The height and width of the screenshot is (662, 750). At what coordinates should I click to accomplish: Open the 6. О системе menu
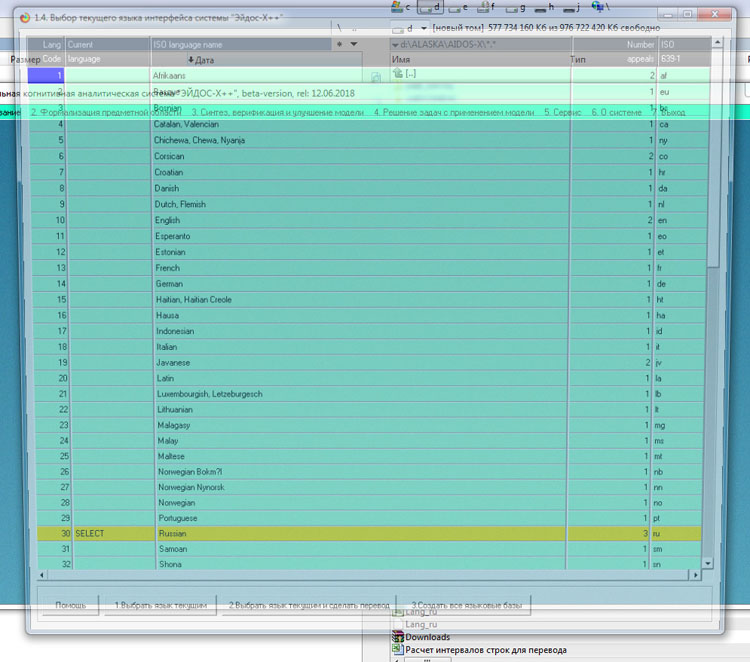click(614, 112)
